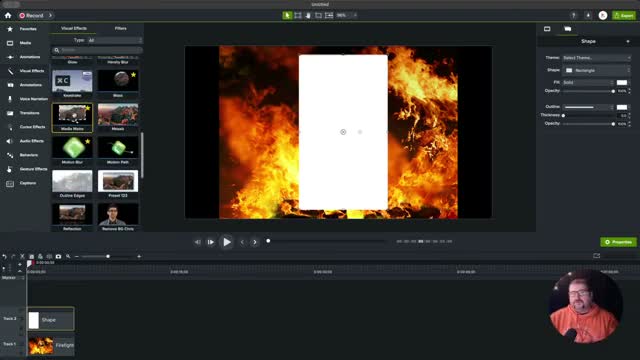Select the Motion Blur effect thumbnail
640x360 pixels.
click(x=72, y=151)
